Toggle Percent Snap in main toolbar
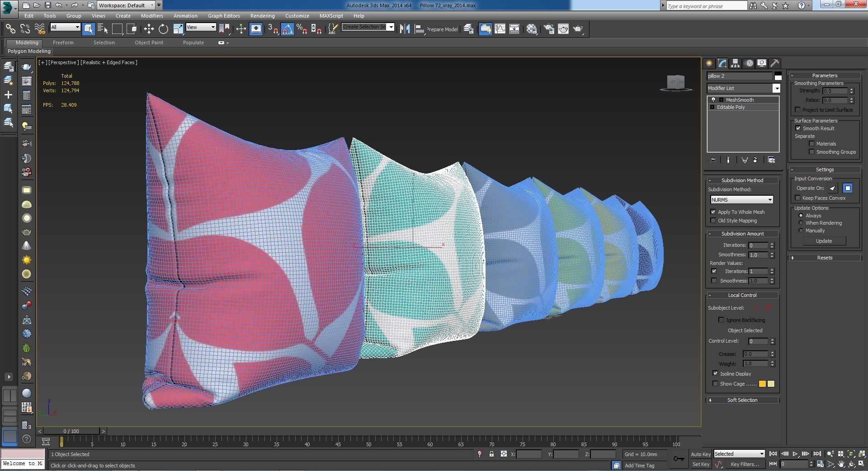This screenshot has width=868, height=471. click(x=302, y=29)
